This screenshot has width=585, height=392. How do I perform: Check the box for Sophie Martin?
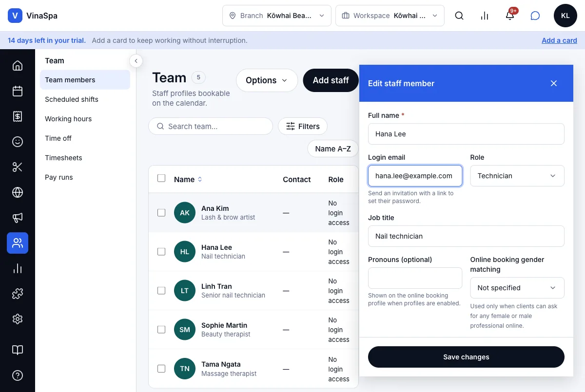[161, 330]
